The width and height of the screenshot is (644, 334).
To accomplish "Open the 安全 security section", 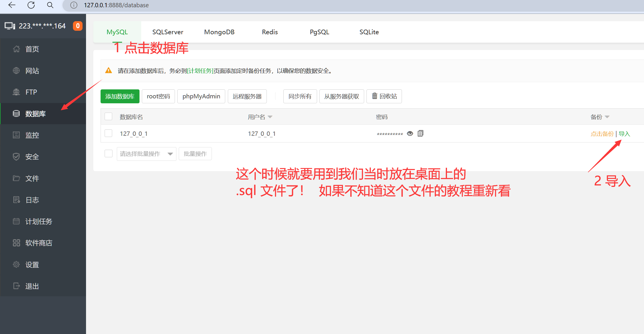I will click(32, 157).
